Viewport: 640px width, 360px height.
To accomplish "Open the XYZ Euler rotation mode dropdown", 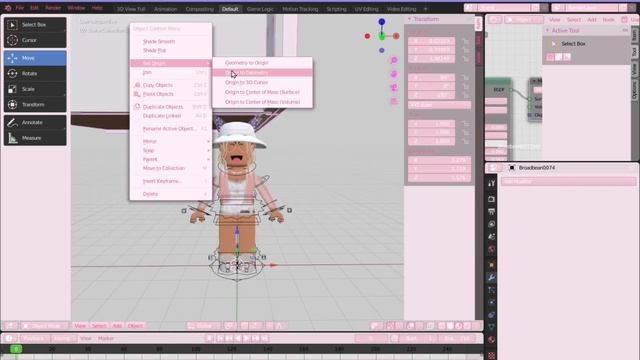I will coord(440,105).
